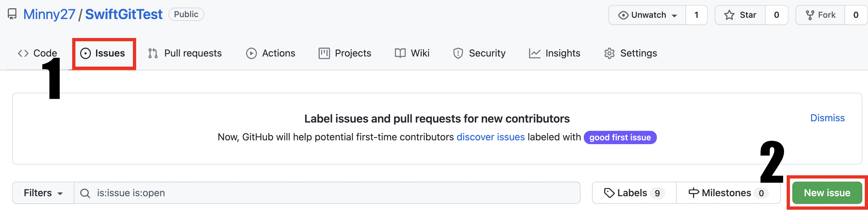
Task: Click the search magnifier icon
Action: pos(85,193)
